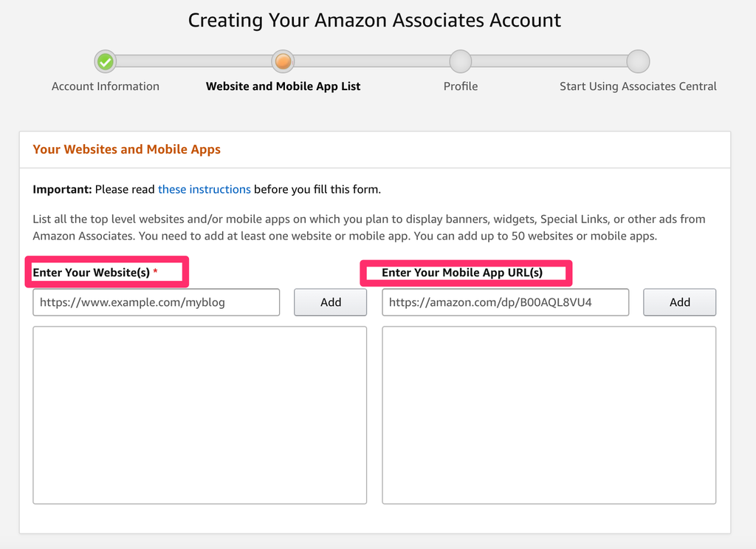
Task: Click the third step indicator on the progress tracker
Action: pyautogui.click(x=460, y=61)
